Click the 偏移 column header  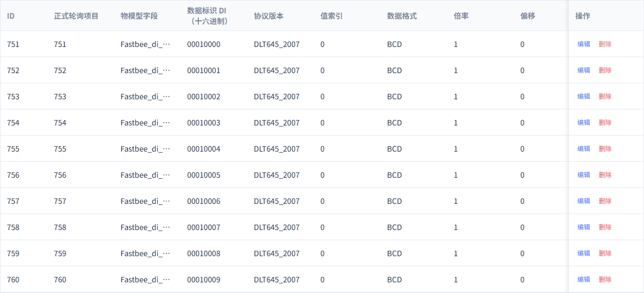pyautogui.click(x=528, y=16)
